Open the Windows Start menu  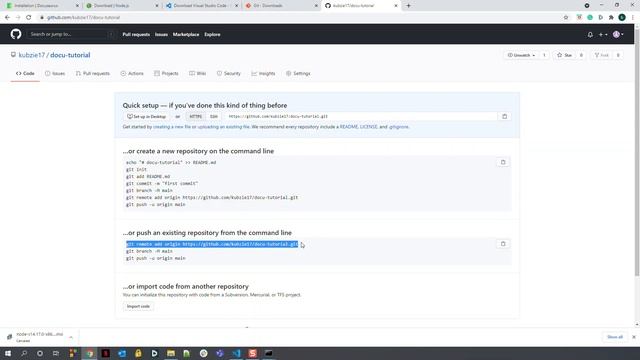coord(8,353)
